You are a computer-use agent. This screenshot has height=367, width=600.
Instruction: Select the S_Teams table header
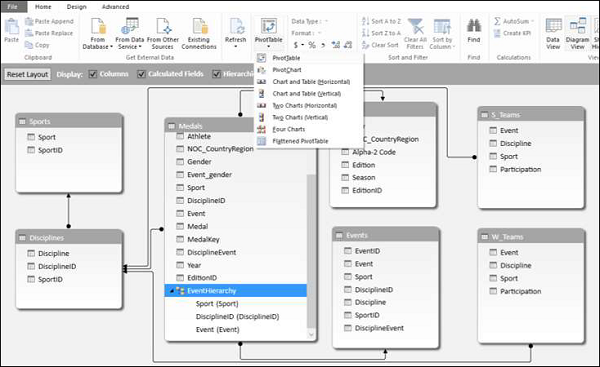[531, 115]
